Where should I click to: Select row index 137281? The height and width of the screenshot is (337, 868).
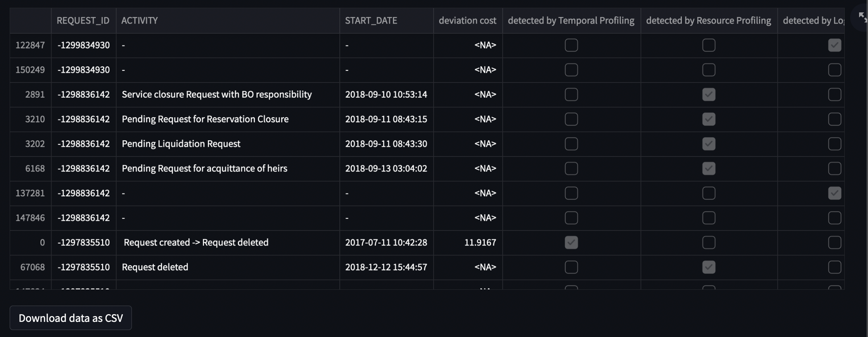[x=30, y=193]
